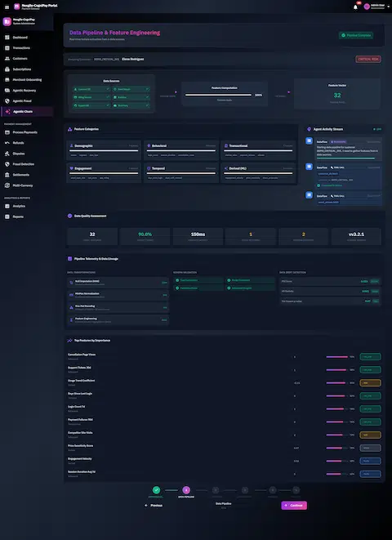This screenshot has height=540, width=392.
Task: Click the Previous button
Action: (x=154, y=505)
